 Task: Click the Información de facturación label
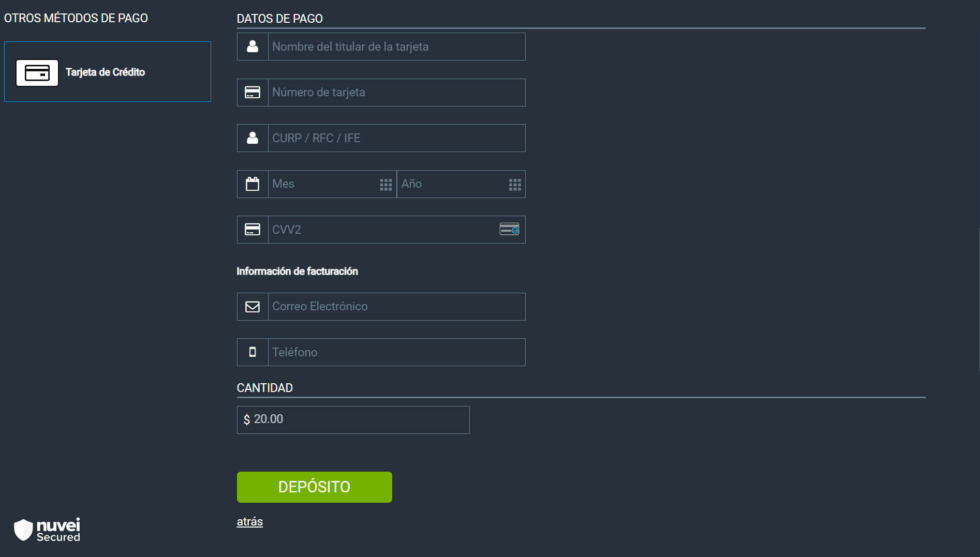tap(298, 272)
